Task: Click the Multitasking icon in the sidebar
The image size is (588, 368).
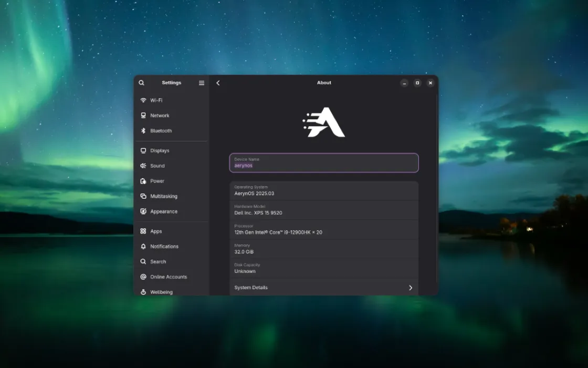Action: point(143,196)
